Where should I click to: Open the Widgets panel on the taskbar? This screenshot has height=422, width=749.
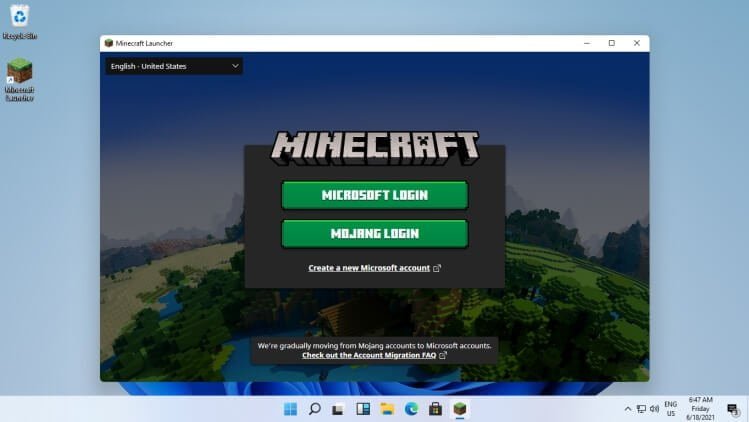click(x=363, y=409)
